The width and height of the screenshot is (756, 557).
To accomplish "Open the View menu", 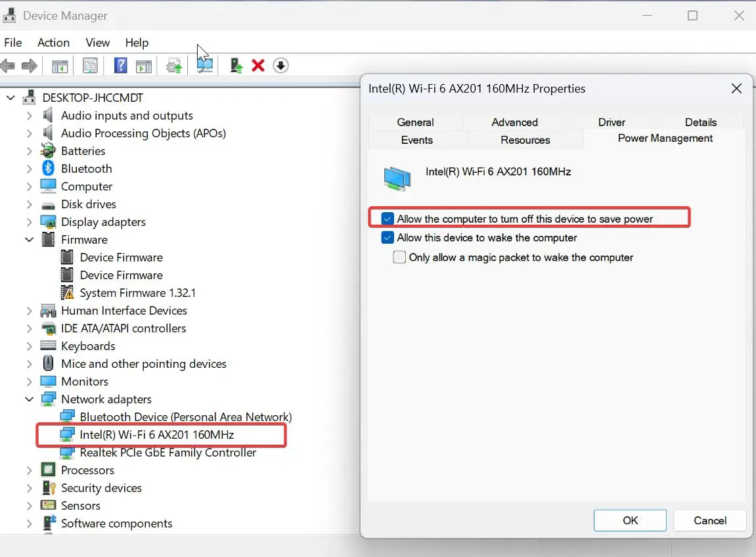I will pos(97,43).
